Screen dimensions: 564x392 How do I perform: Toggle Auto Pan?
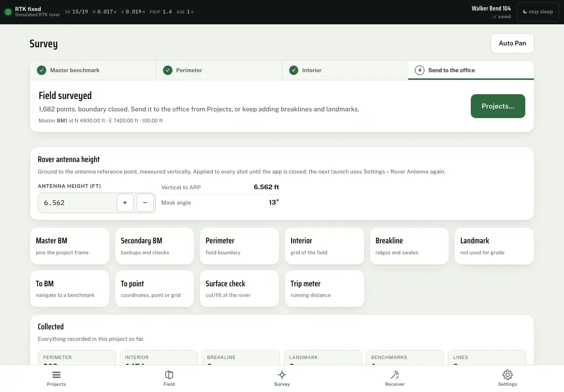tap(512, 43)
